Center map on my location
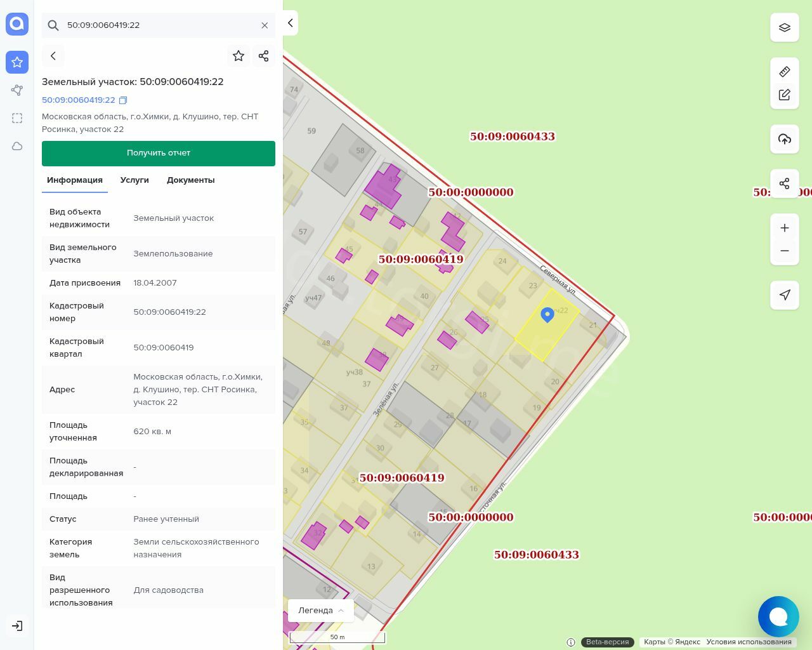 (x=785, y=295)
